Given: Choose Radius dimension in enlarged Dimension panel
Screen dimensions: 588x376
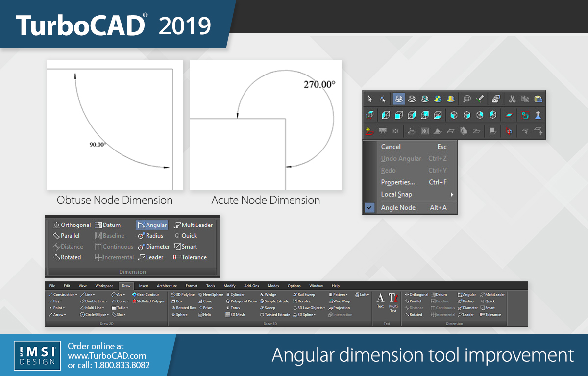Looking at the screenshot, I should tap(150, 236).
